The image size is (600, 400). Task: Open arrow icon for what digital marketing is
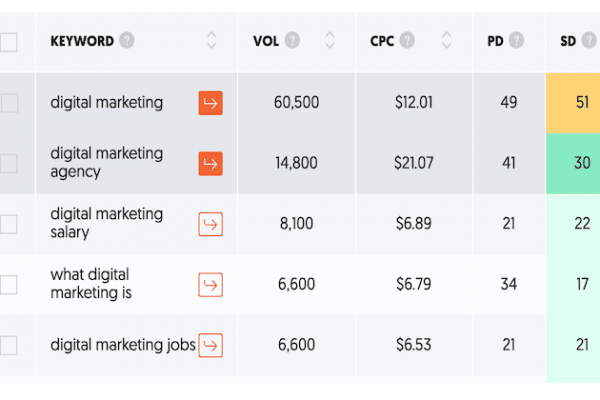tap(210, 284)
